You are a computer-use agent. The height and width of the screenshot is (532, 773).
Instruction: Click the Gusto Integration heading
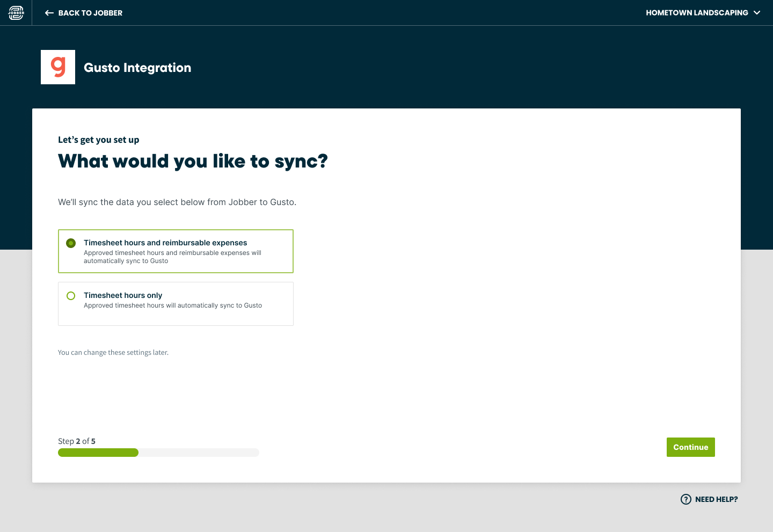tap(137, 68)
